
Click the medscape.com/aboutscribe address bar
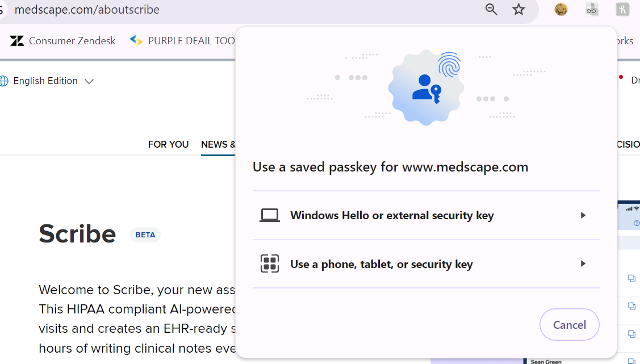227,10
